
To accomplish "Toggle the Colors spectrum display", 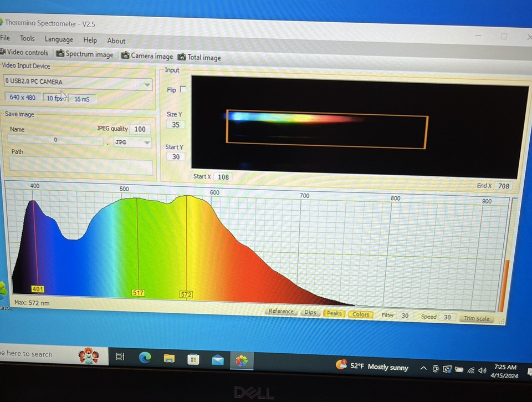I will pos(360,314).
